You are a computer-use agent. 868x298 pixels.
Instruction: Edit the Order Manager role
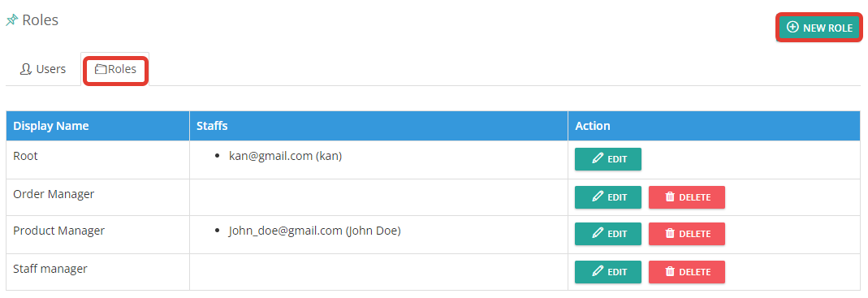click(x=608, y=197)
